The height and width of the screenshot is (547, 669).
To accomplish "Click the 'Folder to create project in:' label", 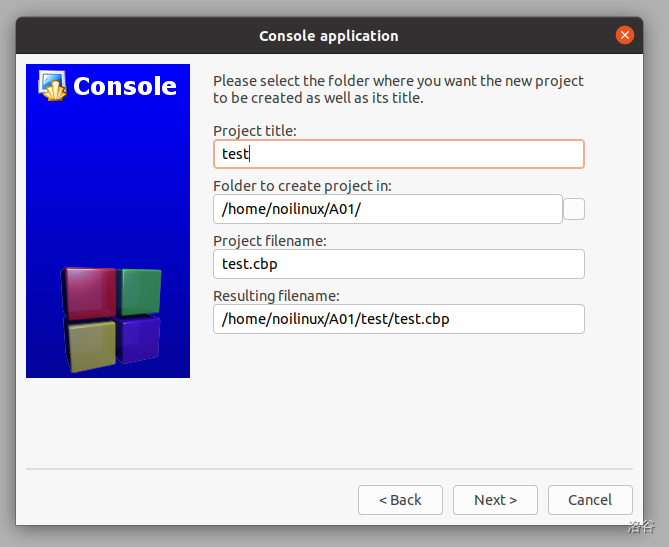I will point(302,186).
